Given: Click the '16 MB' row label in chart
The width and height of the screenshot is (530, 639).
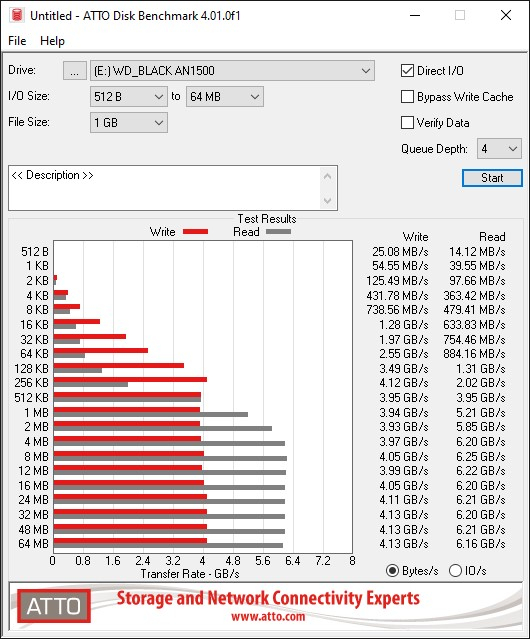Looking at the screenshot, I should pos(33,485).
